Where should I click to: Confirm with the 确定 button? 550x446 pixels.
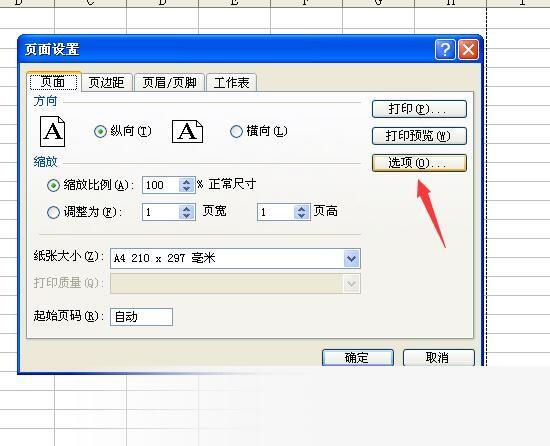(x=358, y=358)
